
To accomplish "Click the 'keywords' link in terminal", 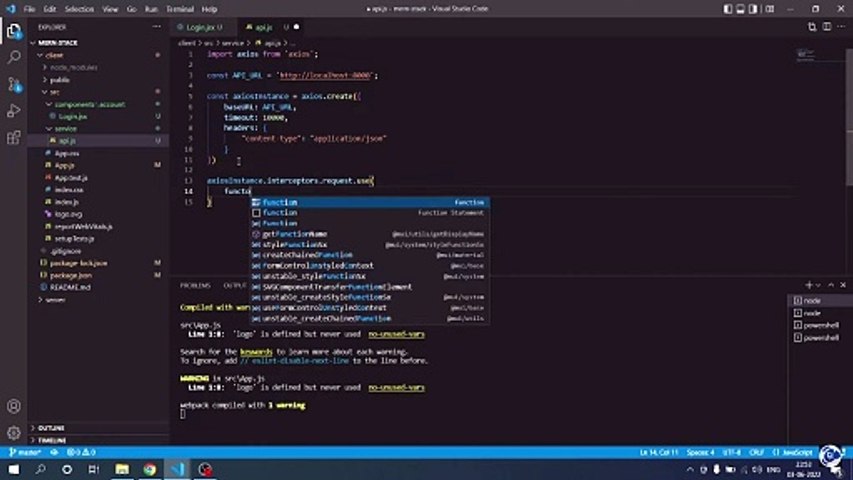I will (x=256, y=352).
